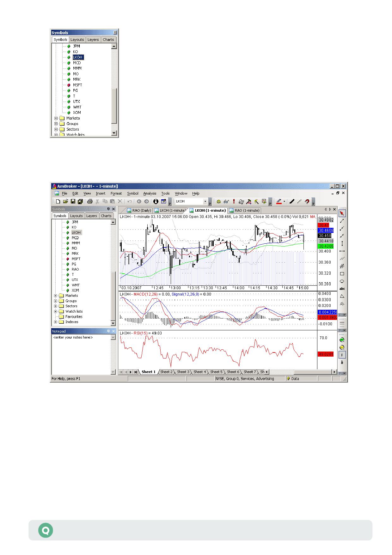Expand Sectors folder in the upper Symbols panel
This screenshot has width=392, height=555.
(56, 129)
